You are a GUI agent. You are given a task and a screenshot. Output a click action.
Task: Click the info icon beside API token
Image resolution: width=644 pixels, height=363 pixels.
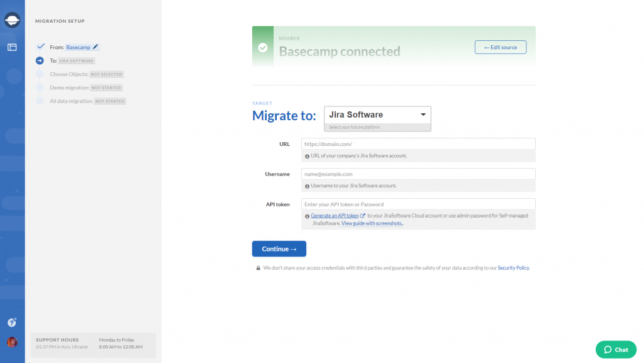(308, 215)
